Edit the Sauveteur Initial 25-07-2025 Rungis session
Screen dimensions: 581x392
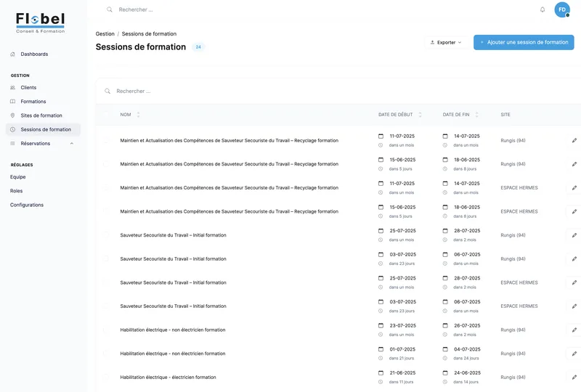click(574, 235)
